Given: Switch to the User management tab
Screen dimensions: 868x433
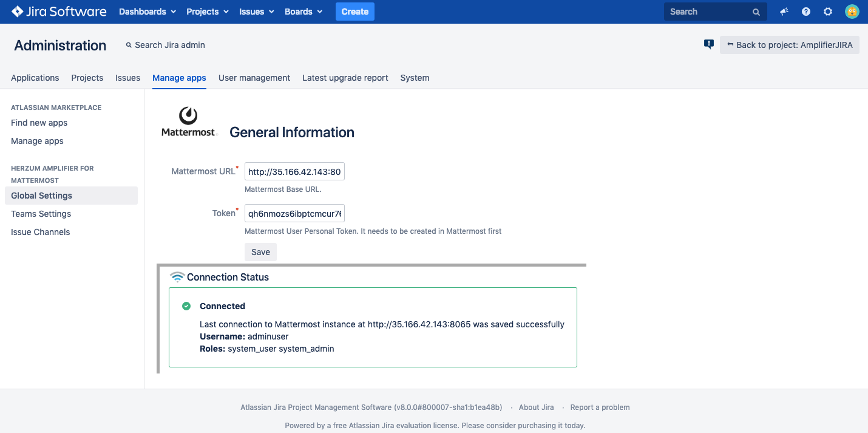Looking at the screenshot, I should 254,78.
